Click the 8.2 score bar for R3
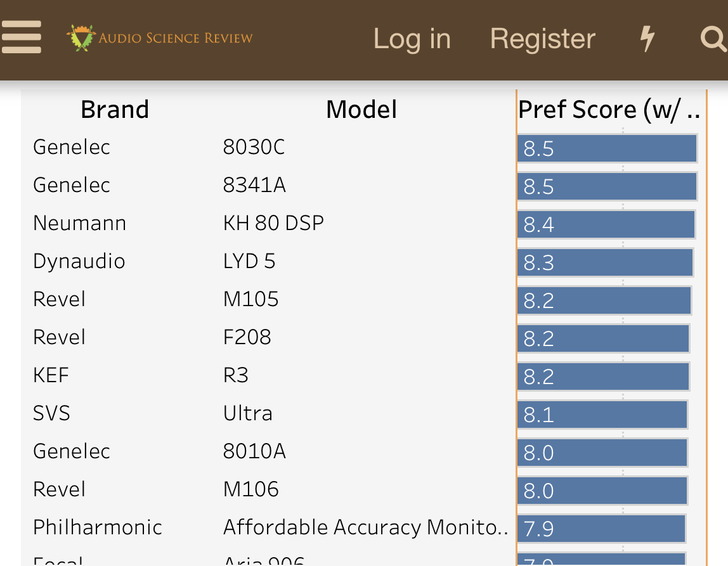 pyautogui.click(x=603, y=376)
